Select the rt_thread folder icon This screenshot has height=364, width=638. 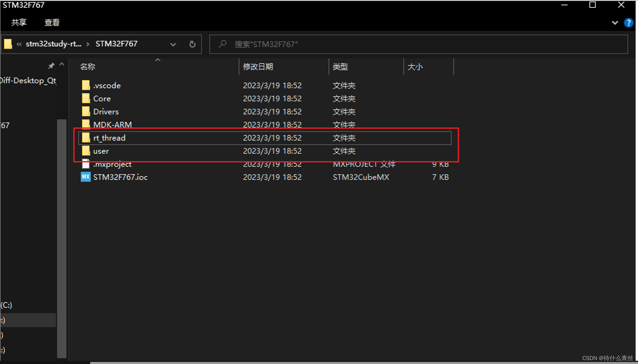(x=86, y=138)
